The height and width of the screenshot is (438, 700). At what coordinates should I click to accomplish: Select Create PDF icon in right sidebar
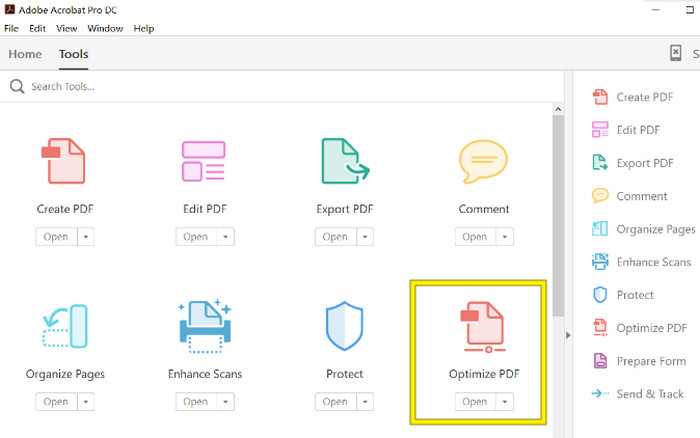pos(600,97)
